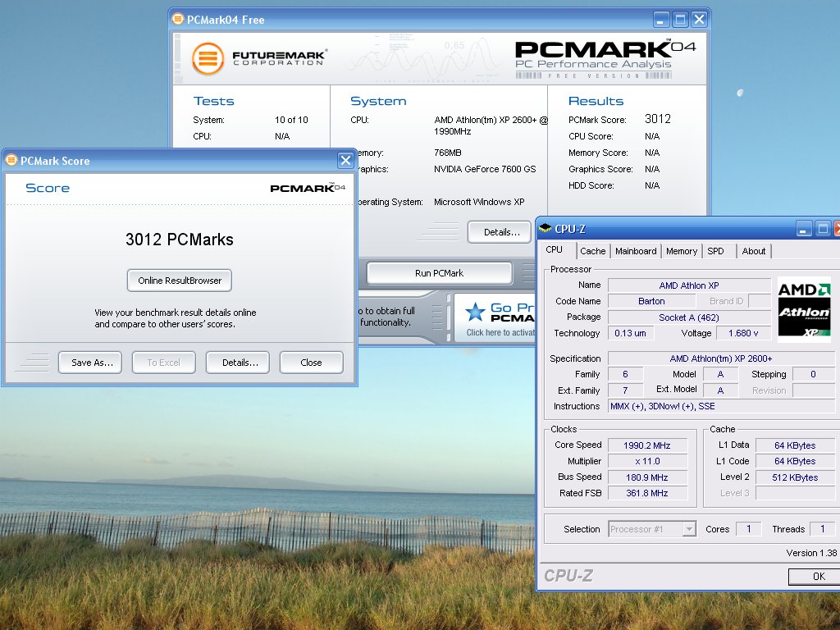Viewport: 840px width, 630px height.
Task: Click OK in the CPU-Z window
Action: click(816, 577)
